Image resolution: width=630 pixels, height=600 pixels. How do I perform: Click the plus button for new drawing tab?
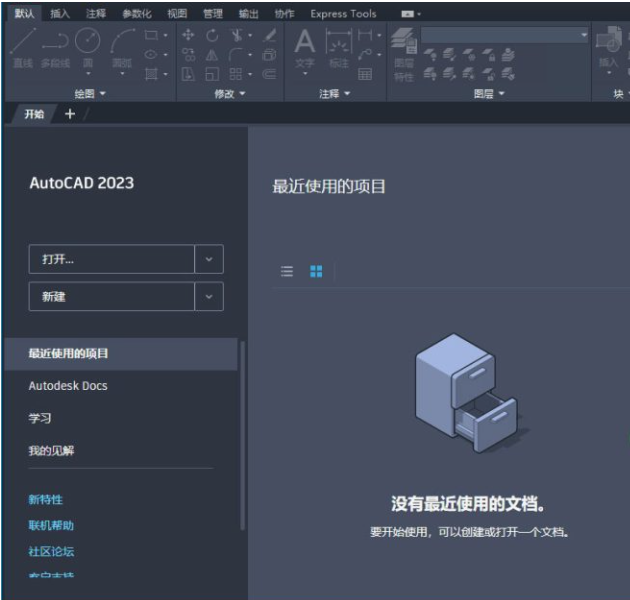point(70,114)
